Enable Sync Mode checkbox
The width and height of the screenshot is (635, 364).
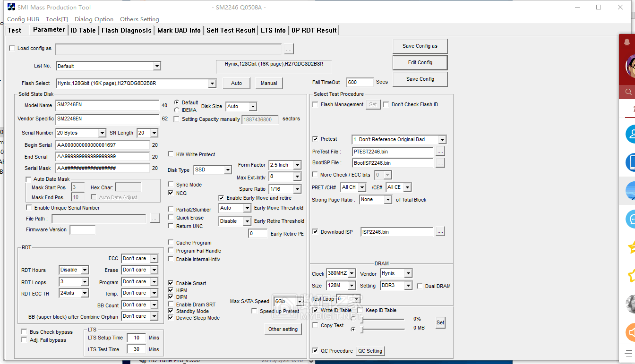click(x=171, y=185)
